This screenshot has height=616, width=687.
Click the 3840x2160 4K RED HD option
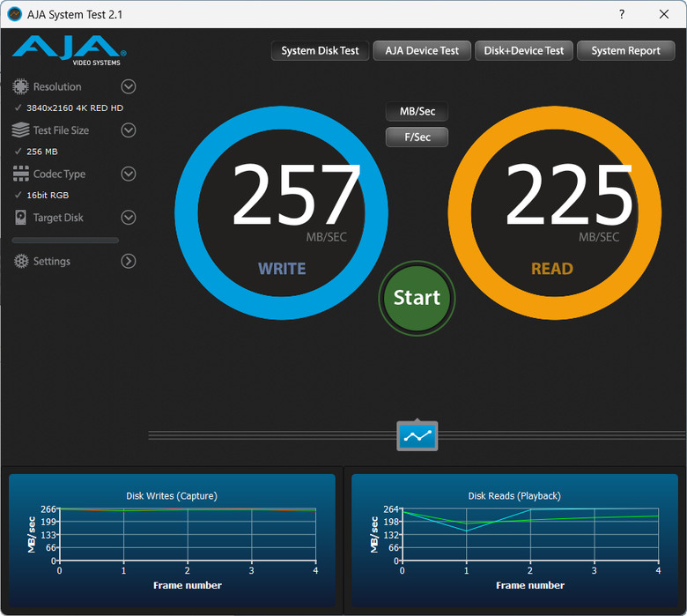click(75, 108)
